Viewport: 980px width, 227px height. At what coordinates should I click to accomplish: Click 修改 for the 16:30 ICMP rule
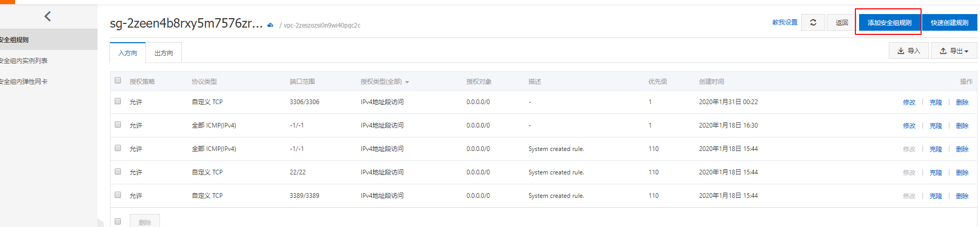909,125
